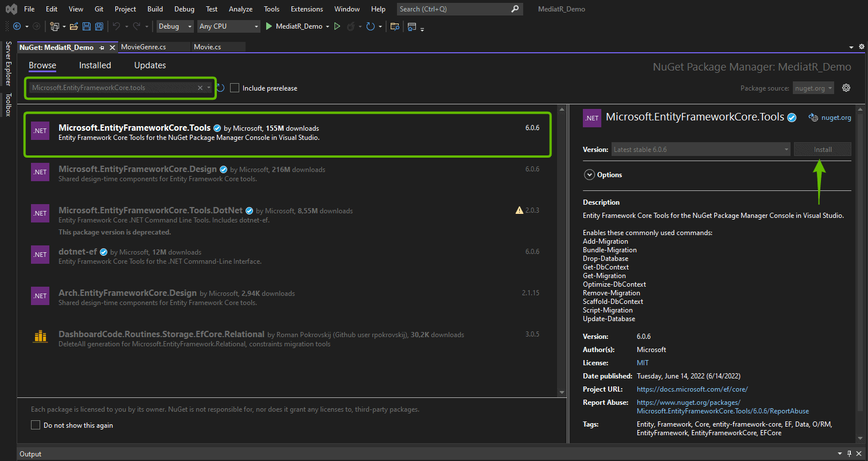The height and width of the screenshot is (461, 868).
Task: Click the Save All icon
Action: coord(99,26)
